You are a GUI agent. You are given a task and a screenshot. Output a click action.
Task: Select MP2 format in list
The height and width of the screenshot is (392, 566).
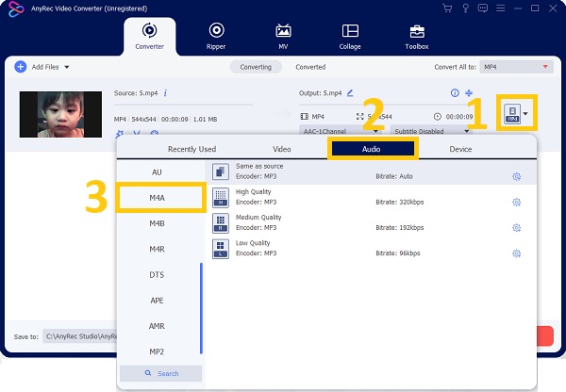[x=157, y=351]
